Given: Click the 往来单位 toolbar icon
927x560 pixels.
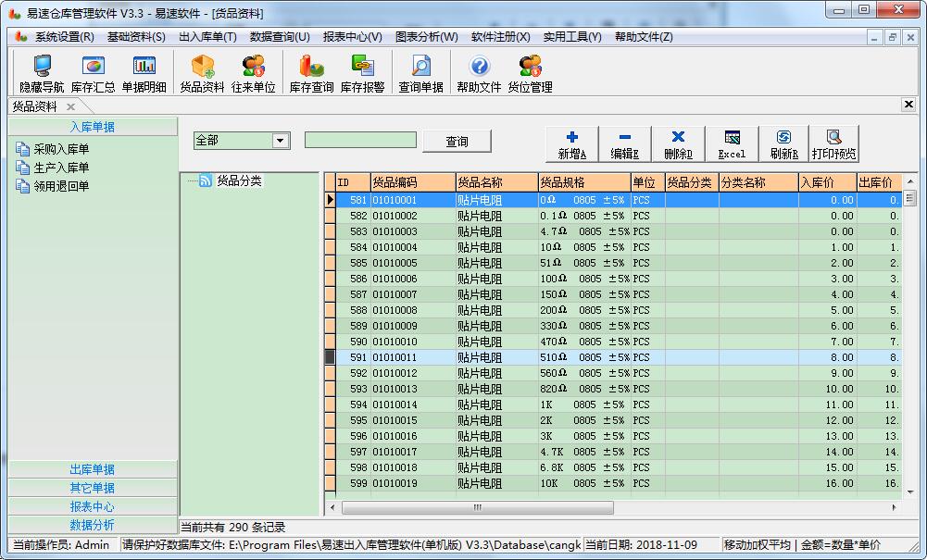Looking at the screenshot, I should (253, 73).
